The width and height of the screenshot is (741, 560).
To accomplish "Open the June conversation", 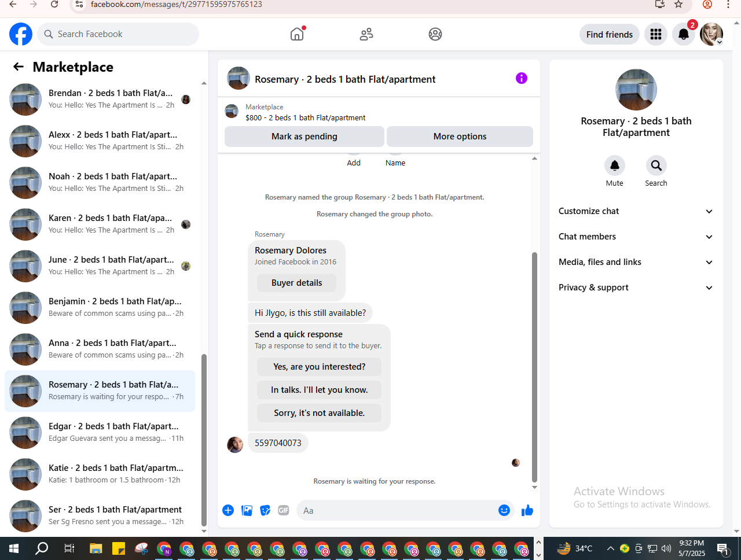I will pos(100,266).
